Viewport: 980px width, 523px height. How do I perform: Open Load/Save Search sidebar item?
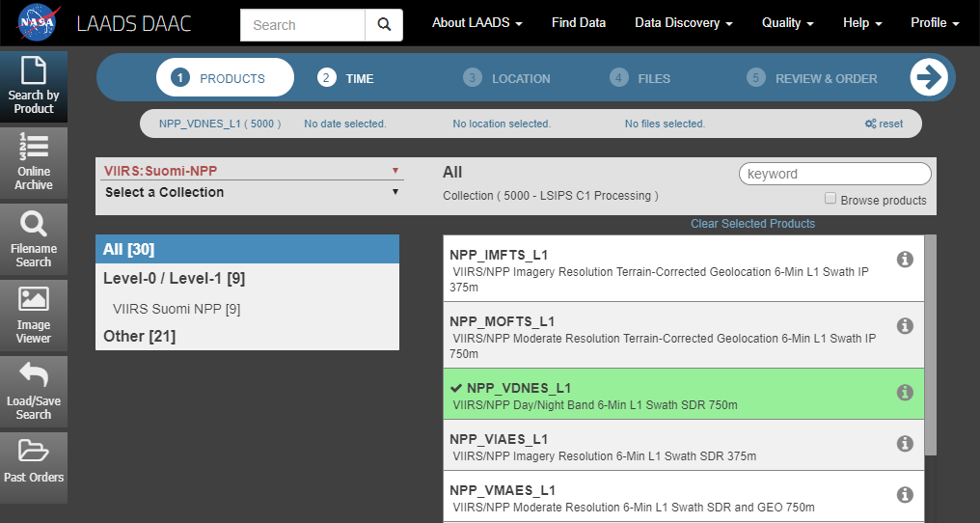tap(34, 392)
